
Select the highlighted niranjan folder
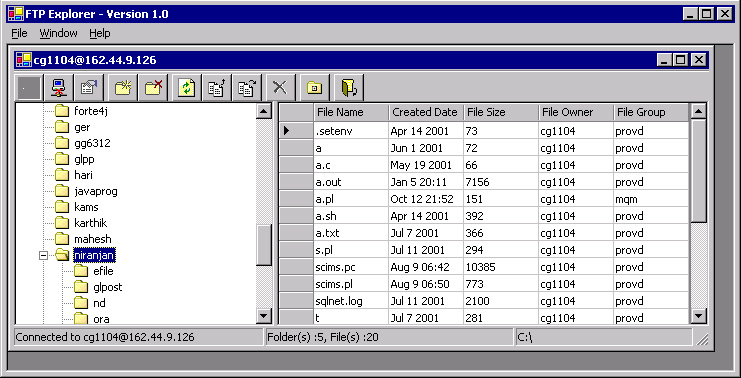click(95, 256)
